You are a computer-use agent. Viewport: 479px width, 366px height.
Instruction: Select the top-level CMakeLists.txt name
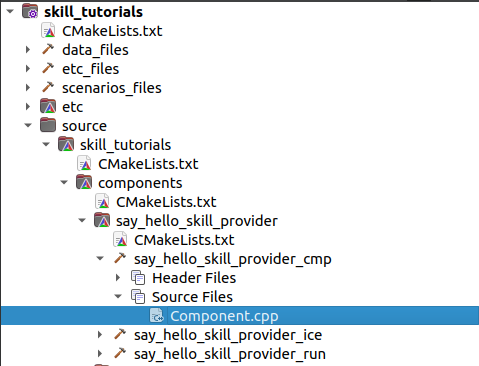(x=112, y=31)
